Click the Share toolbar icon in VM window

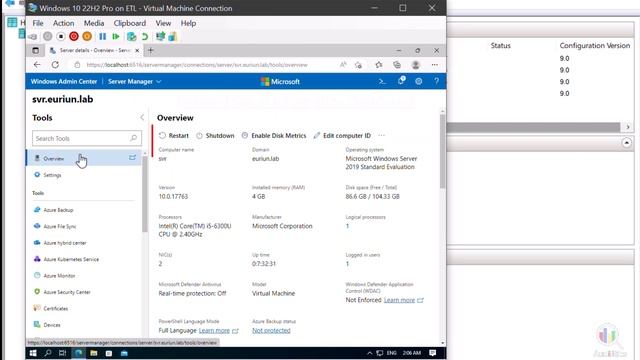coord(173,37)
